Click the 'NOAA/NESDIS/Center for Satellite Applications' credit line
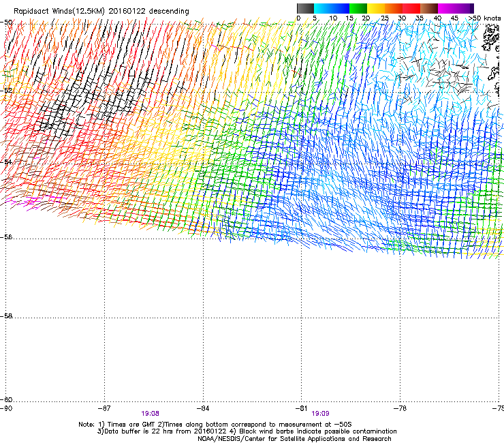The height and width of the screenshot is (443, 504). tap(294, 439)
